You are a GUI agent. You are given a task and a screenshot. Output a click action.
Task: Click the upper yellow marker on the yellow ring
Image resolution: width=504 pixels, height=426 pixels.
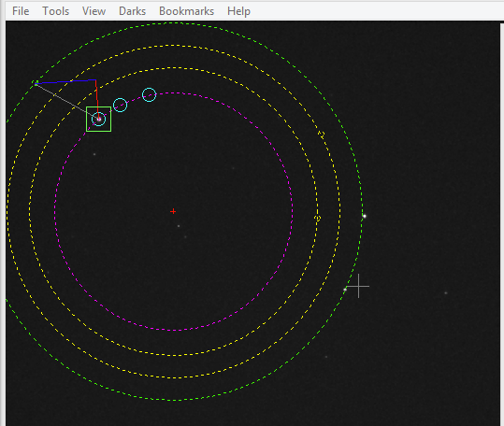(x=321, y=135)
